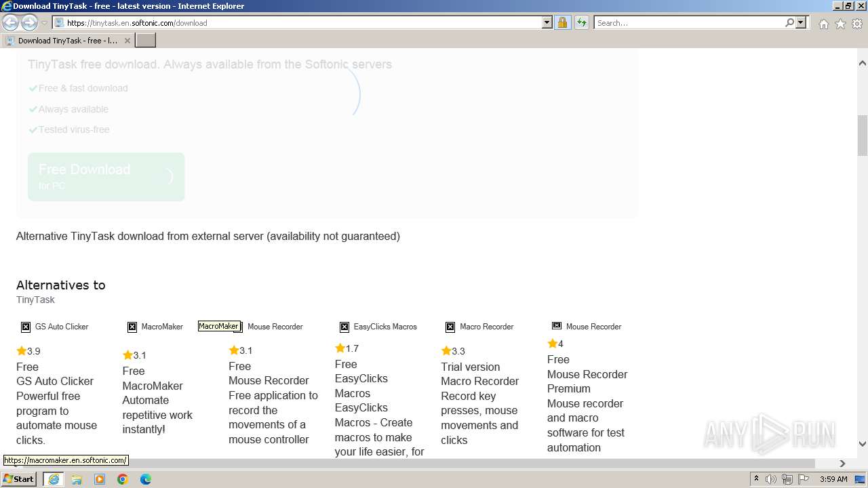Click the vertical scrollbar thumb
This screenshot has width=868, height=488.
pyautogui.click(x=862, y=136)
